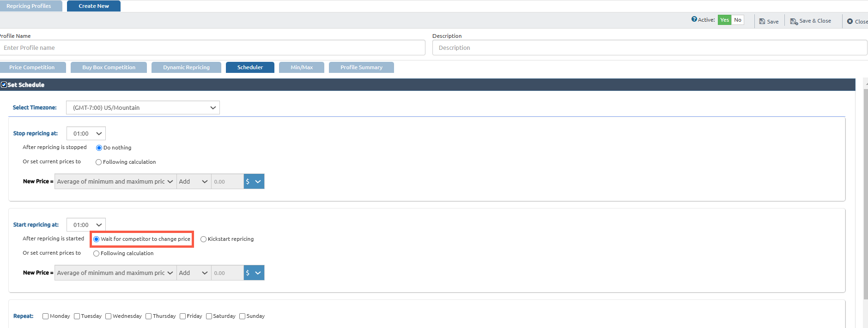
Task: Expand the Stop repricing at time dropdown
Action: click(86, 134)
